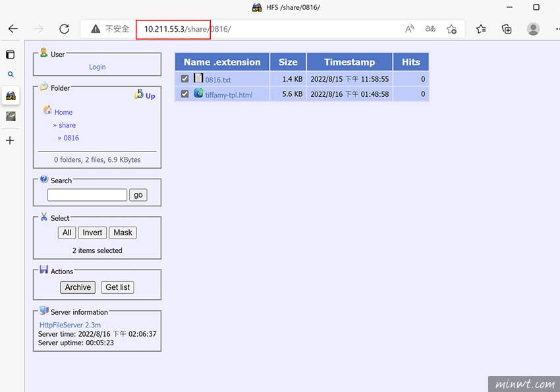Add page to favorites star icon

point(451,29)
